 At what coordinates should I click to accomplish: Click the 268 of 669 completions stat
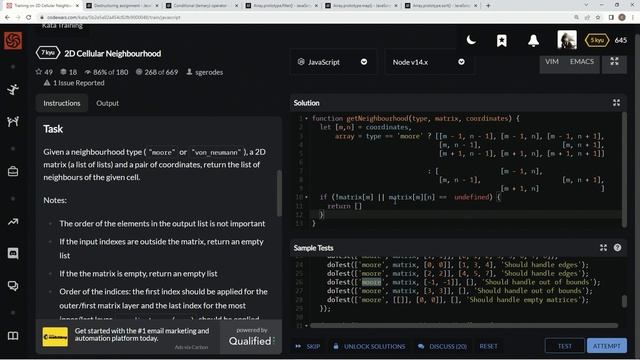tap(157, 72)
